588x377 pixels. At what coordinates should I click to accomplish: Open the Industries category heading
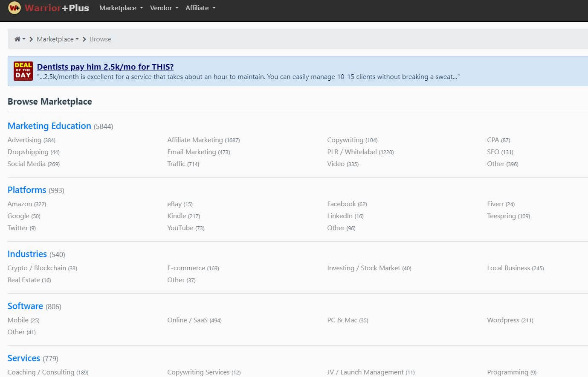(x=27, y=254)
